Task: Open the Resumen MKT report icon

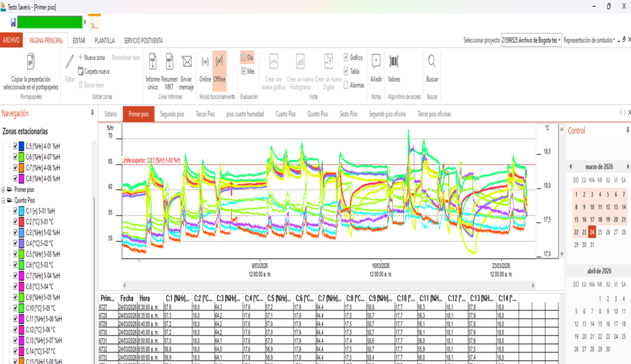Action: point(169,62)
